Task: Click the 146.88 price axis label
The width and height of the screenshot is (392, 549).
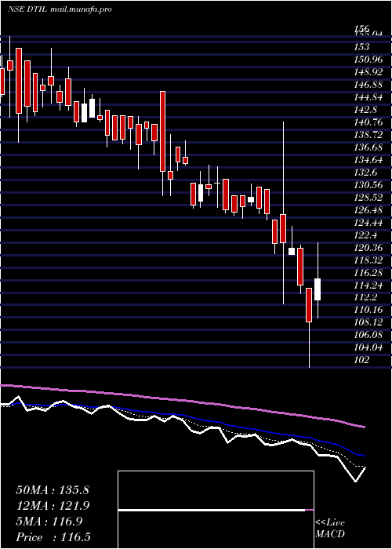Action: 368,85
